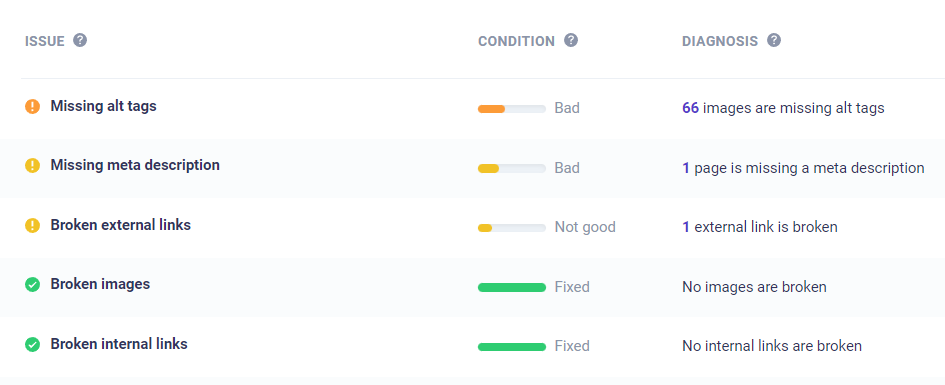Image resolution: width=945 pixels, height=385 pixels.
Task: Click the help icon next to DIAGNOSIS
Action: 774,40
